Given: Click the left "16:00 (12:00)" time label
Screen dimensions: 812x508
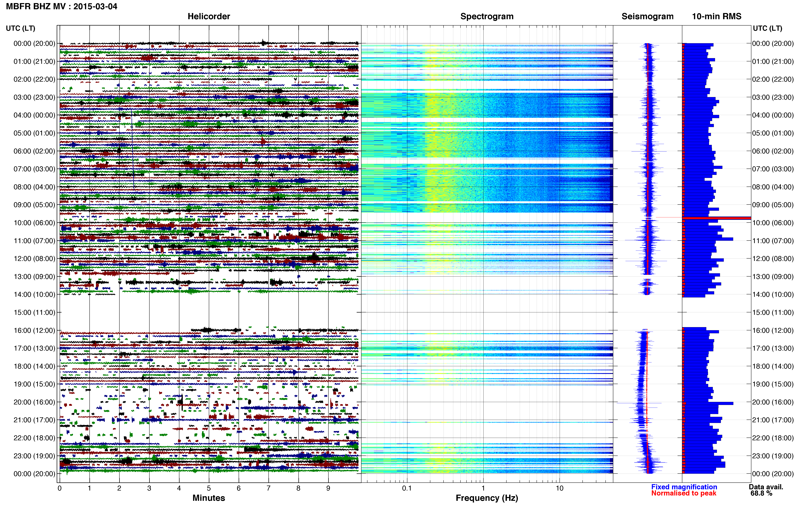Looking at the screenshot, I should [x=34, y=331].
